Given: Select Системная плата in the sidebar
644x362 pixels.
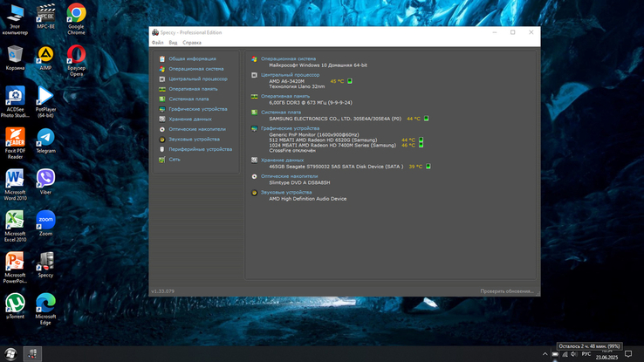Looking at the screenshot, I should [188, 99].
